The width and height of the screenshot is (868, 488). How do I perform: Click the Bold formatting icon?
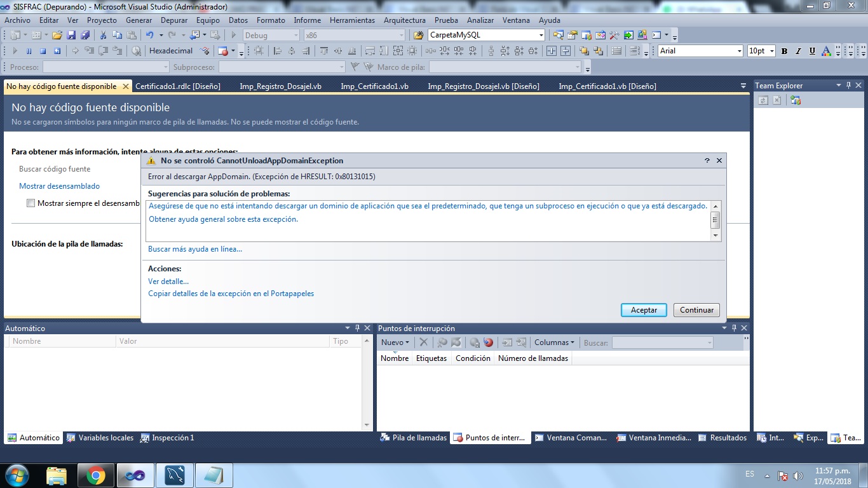[x=784, y=51]
